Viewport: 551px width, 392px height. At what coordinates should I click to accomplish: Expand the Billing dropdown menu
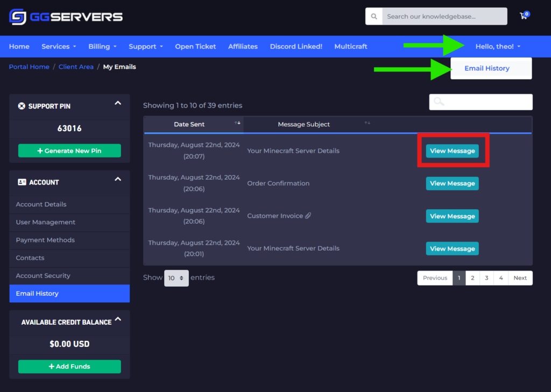click(x=102, y=47)
